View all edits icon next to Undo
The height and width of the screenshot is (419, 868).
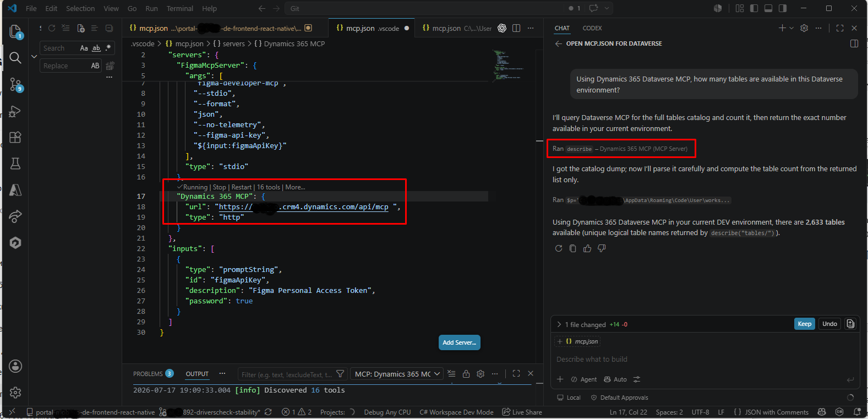click(x=850, y=324)
